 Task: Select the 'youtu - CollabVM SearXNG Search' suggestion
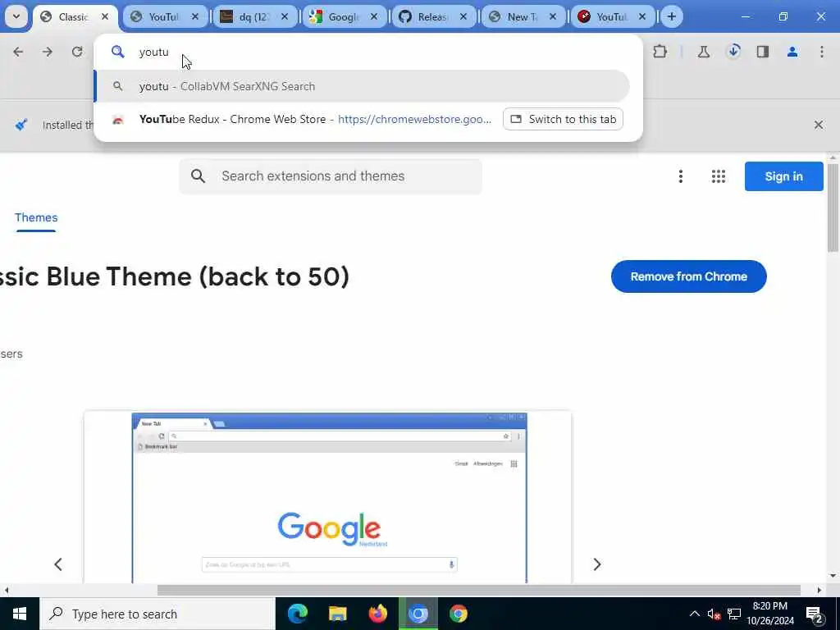click(362, 86)
